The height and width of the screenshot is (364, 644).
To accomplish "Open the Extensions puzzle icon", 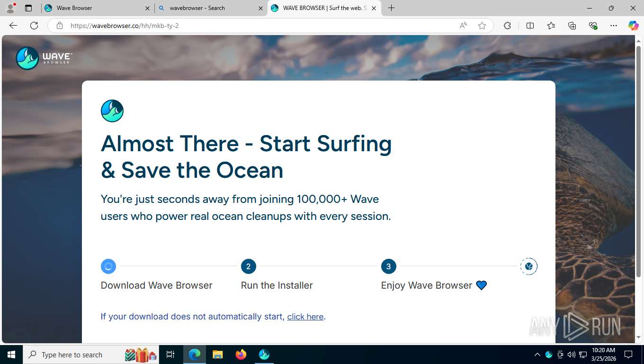I will tap(507, 26).
